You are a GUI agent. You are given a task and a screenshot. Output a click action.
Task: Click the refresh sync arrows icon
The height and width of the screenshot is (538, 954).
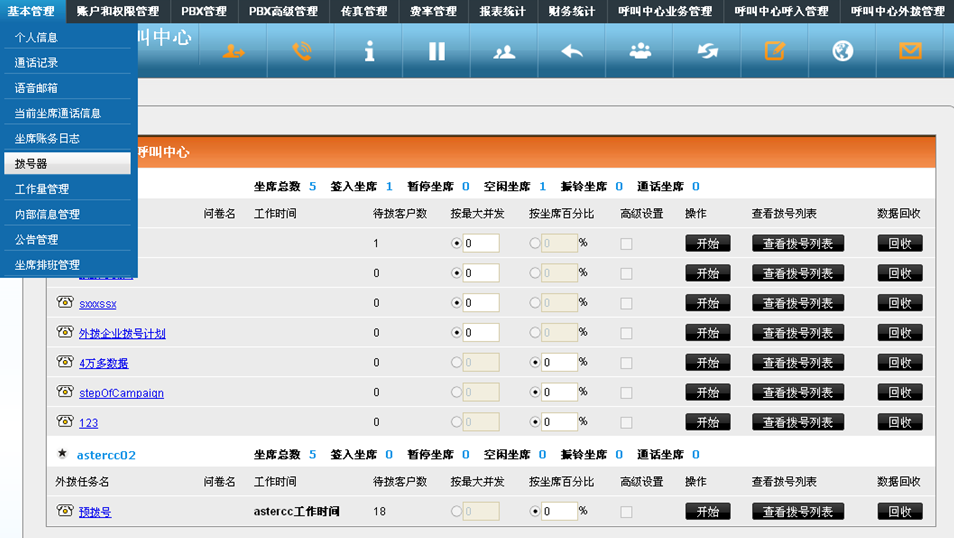[707, 51]
